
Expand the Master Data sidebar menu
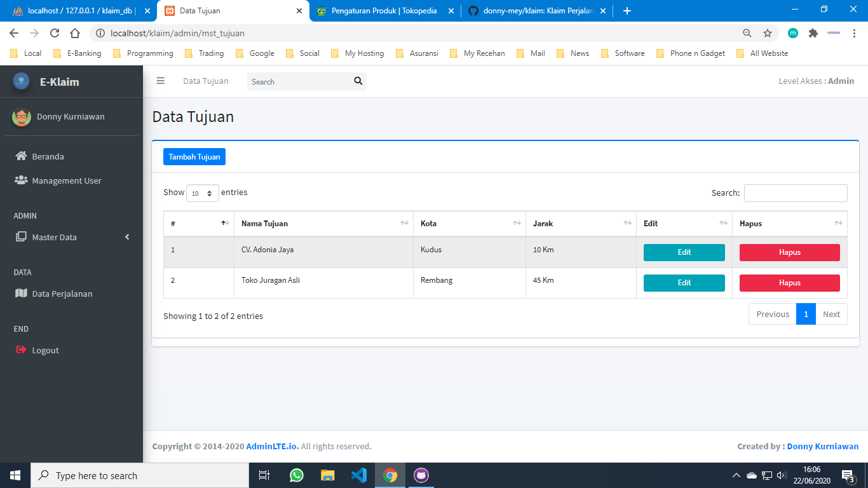click(71, 237)
